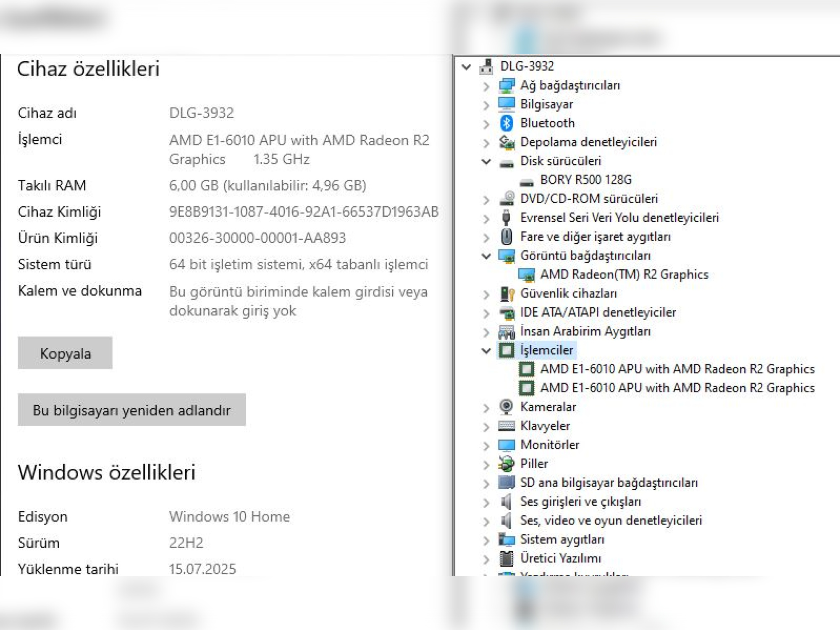840x630 pixels.
Task: Click the İnsan Arabirim Aygıtları icon
Action: pyautogui.click(x=507, y=332)
